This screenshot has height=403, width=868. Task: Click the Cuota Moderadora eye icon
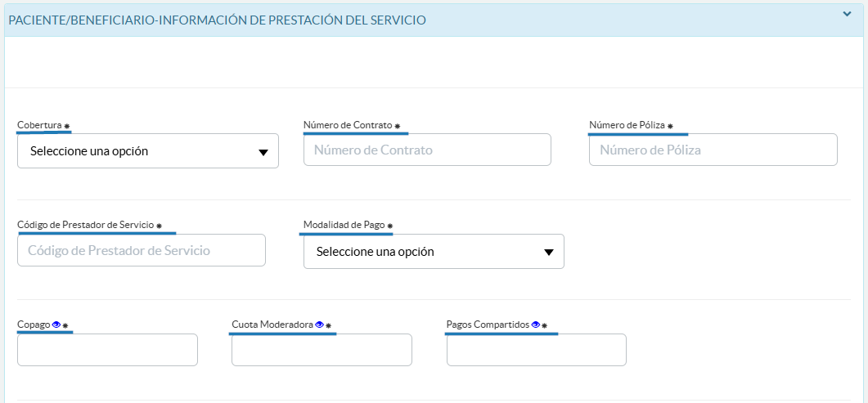point(319,325)
